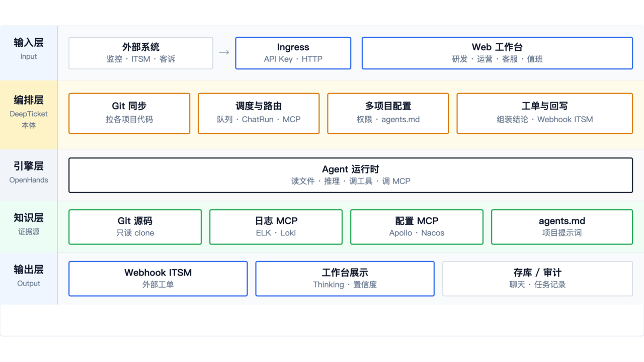Click the text 权限 · agents.md
This screenshot has width=644, height=362.
[x=388, y=119]
